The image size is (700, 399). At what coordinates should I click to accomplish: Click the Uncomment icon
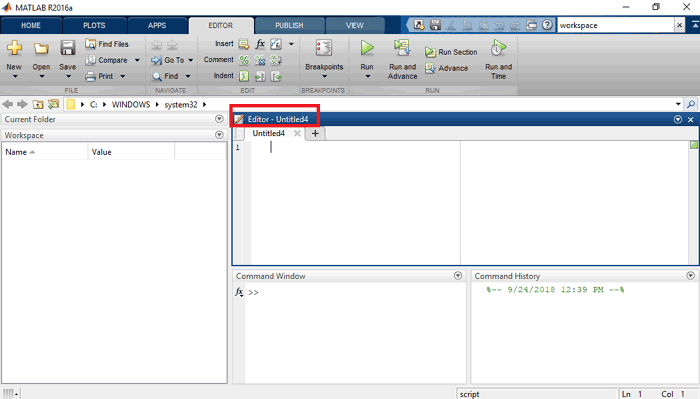point(260,60)
